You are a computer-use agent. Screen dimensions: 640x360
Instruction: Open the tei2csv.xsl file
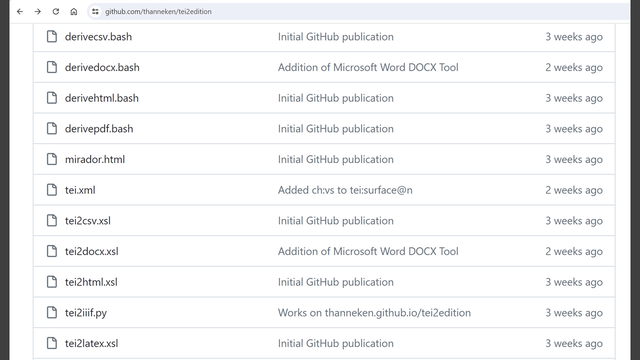point(88,221)
